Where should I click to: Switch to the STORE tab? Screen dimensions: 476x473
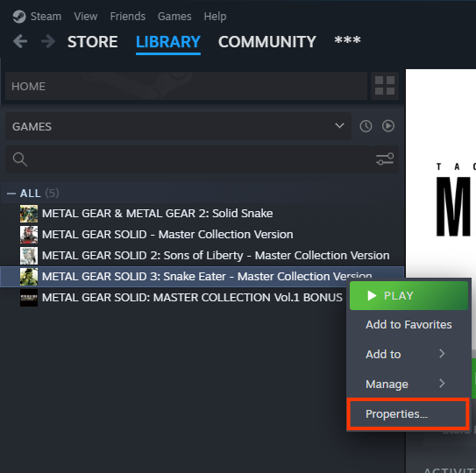92,42
